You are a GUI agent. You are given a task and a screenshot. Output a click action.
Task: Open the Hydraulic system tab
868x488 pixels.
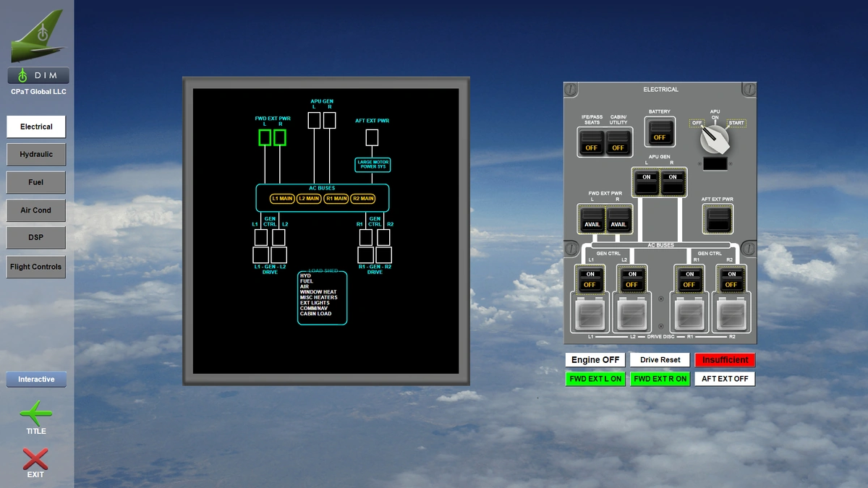click(x=36, y=155)
